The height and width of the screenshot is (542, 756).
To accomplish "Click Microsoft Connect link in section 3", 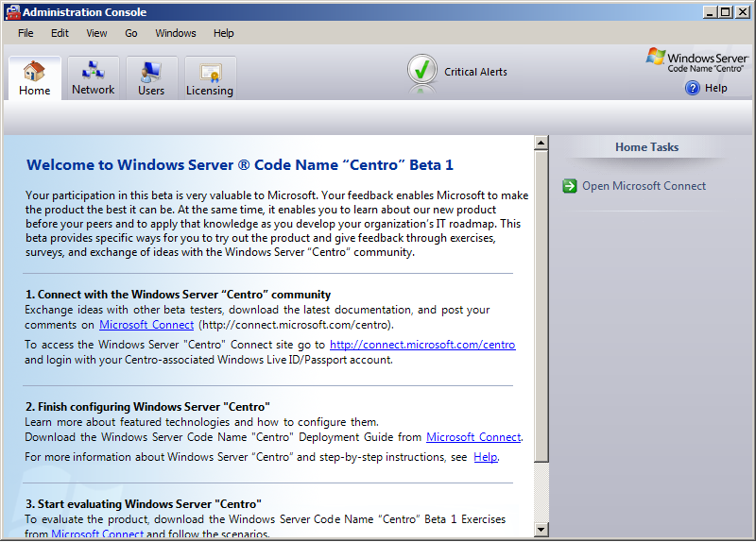I will click(97, 534).
